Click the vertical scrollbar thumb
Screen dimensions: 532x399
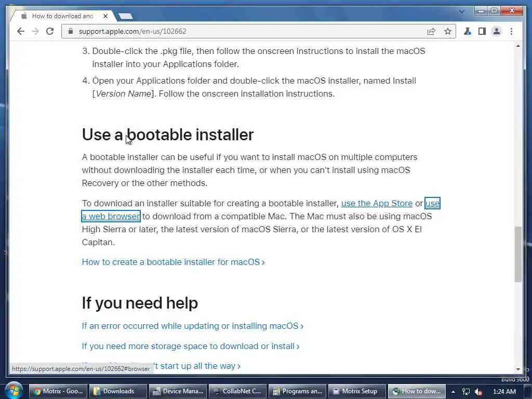point(518,254)
